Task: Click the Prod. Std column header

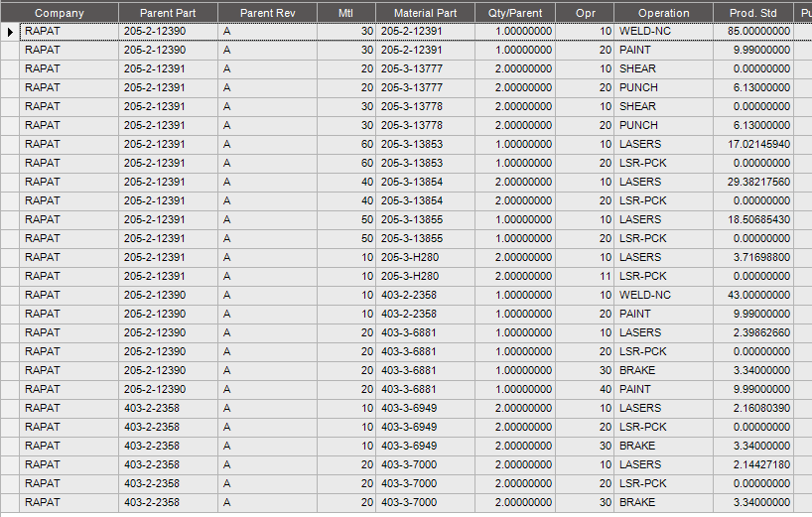Action: pos(753,13)
